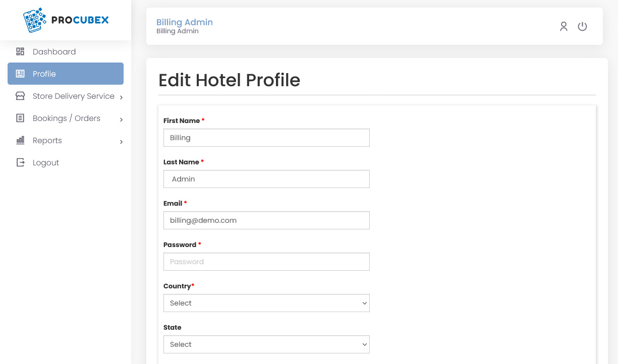
Task: Open the State dropdown
Action: point(266,344)
